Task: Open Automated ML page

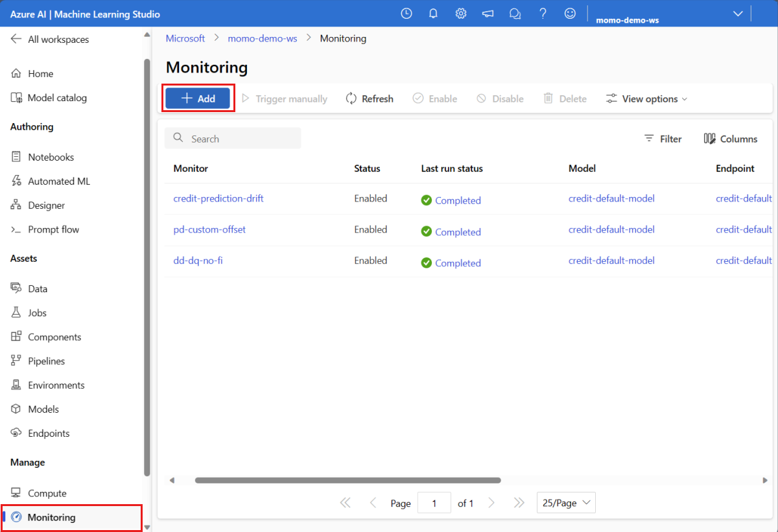Action: (51, 181)
